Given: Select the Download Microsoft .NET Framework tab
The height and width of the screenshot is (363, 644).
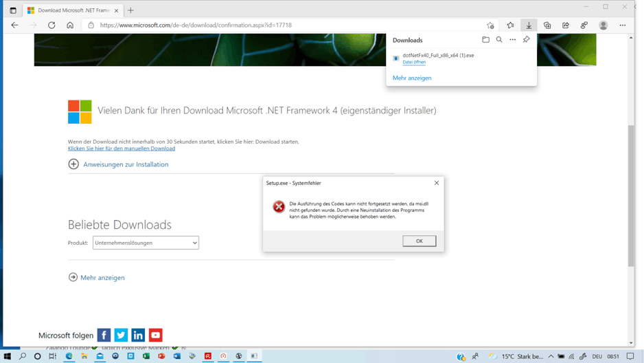Looking at the screenshot, I should [73, 10].
